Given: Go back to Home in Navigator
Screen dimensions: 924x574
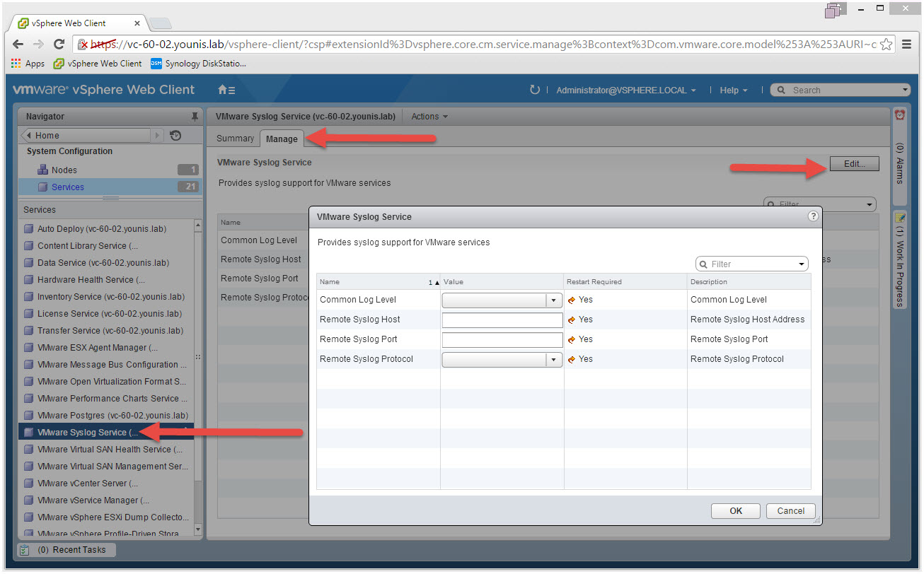Looking at the screenshot, I should (86, 136).
